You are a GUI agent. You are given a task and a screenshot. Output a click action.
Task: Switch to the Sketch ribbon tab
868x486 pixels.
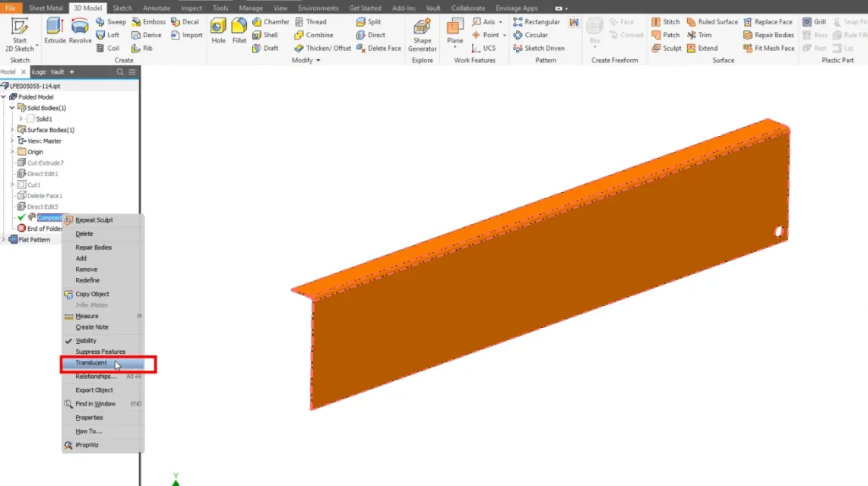(x=122, y=8)
